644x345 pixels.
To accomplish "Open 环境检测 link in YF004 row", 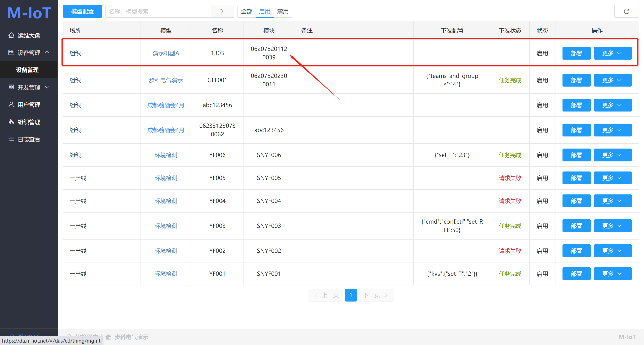I will (166, 201).
